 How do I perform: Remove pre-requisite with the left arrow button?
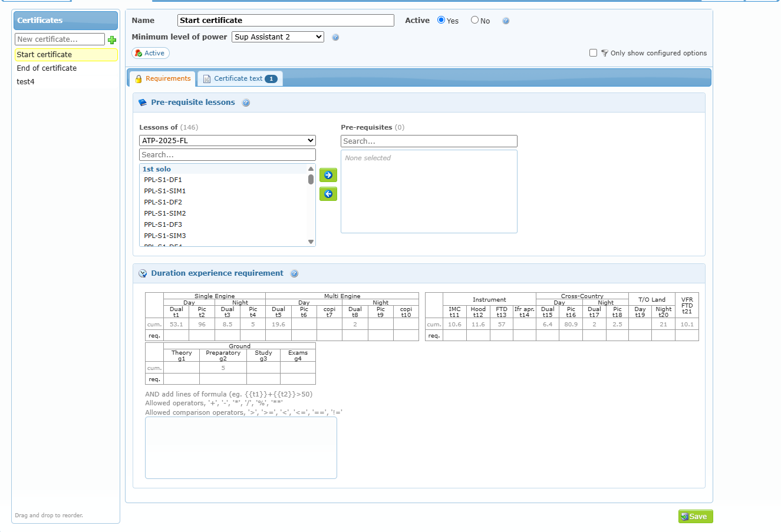(328, 194)
